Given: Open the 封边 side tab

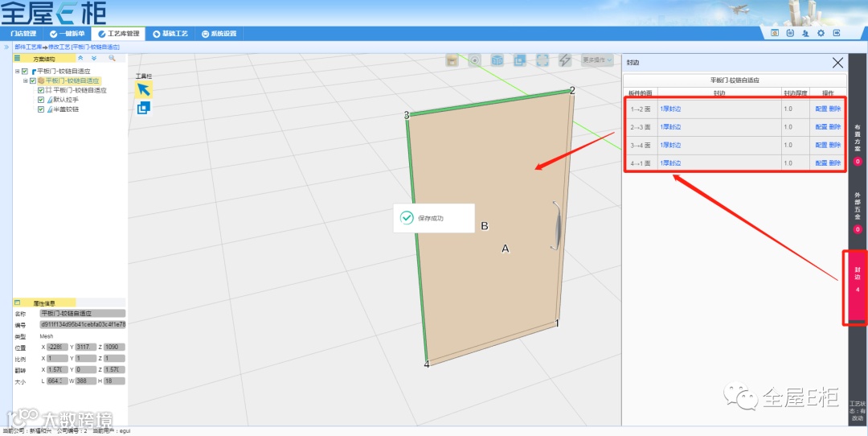Looking at the screenshot, I should [857, 287].
